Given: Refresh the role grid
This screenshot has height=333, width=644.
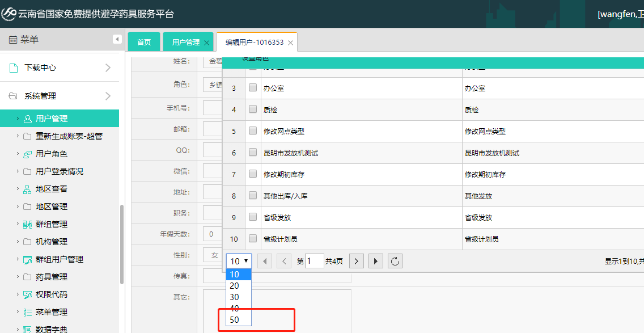Looking at the screenshot, I should (x=395, y=261).
